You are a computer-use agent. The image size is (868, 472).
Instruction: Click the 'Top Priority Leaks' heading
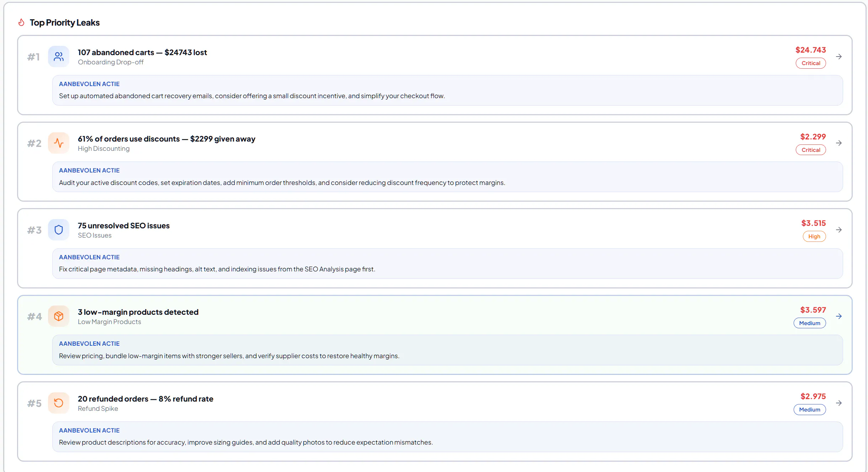65,22
